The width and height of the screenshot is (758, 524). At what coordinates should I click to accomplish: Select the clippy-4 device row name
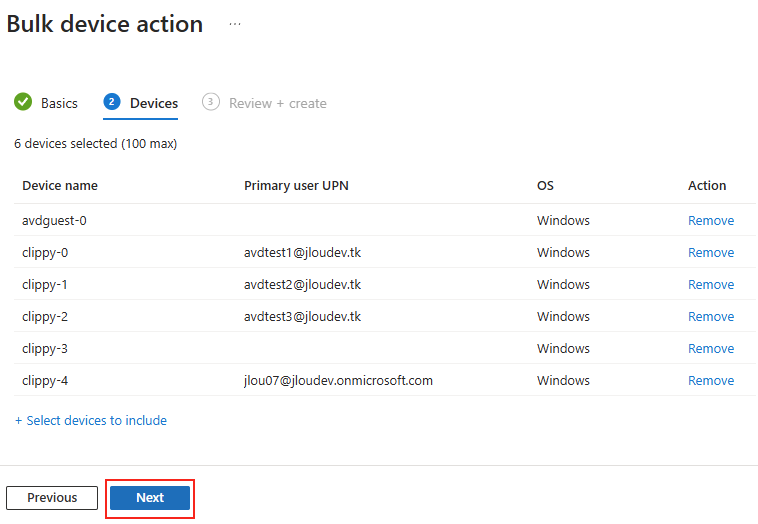[45, 381]
